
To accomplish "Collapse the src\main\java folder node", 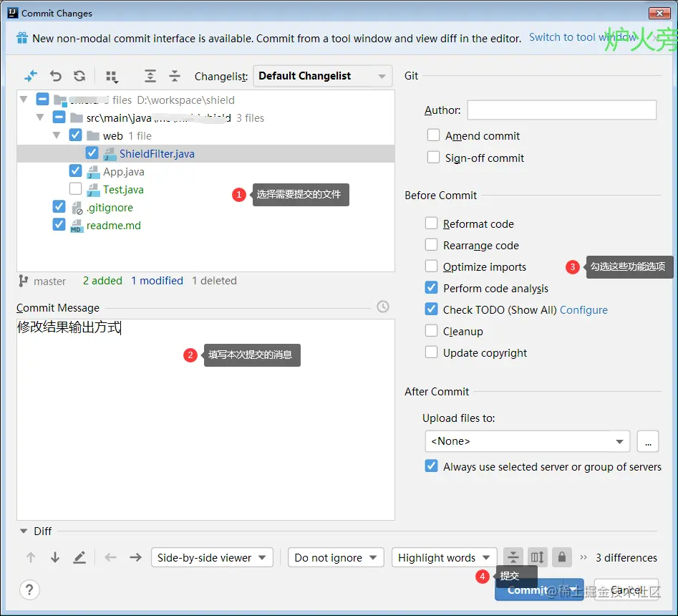I will click(40, 117).
